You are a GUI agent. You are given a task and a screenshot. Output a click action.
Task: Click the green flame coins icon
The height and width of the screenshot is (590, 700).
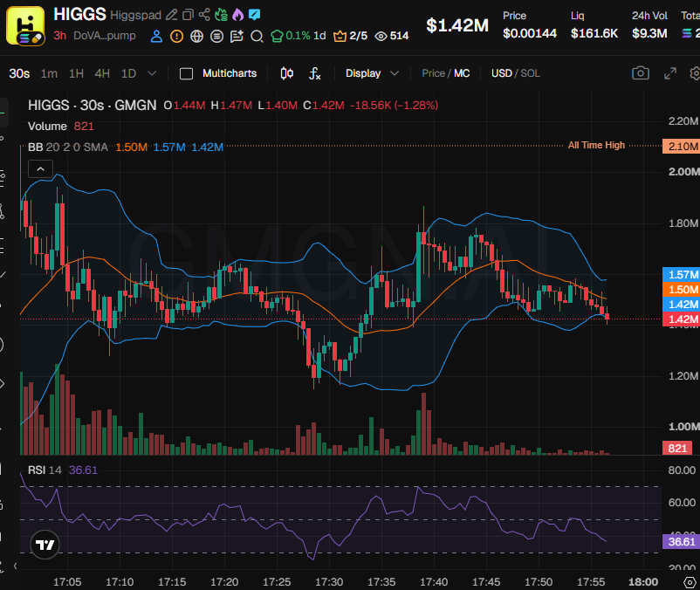pyautogui.click(x=221, y=15)
